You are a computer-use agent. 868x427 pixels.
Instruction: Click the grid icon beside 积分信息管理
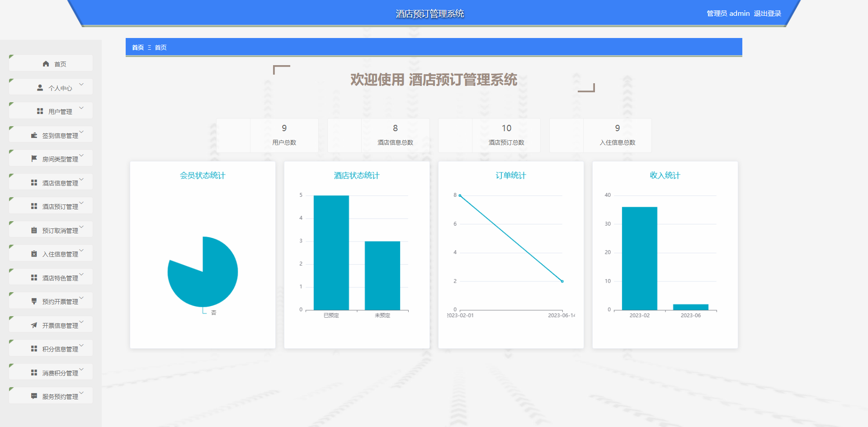34,349
